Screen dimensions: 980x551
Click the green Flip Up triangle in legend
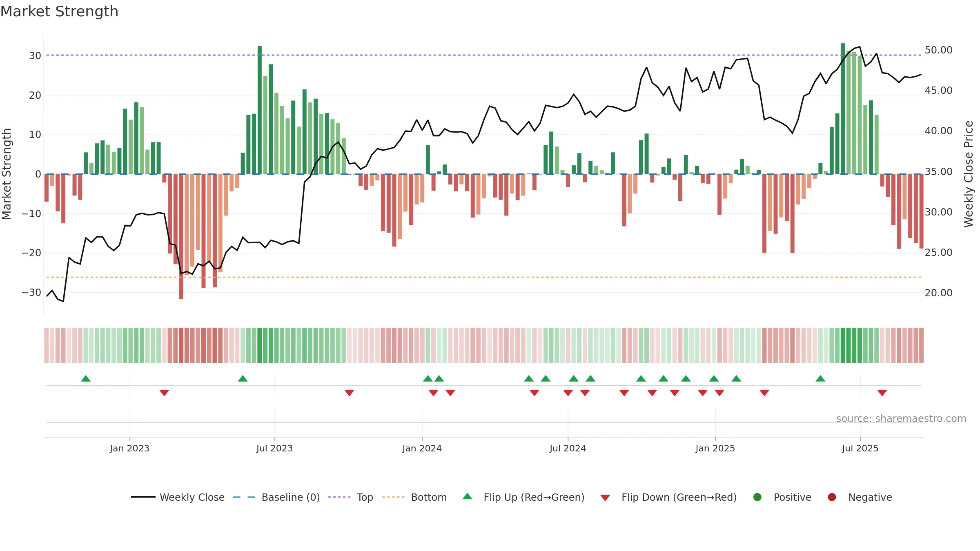(468, 496)
